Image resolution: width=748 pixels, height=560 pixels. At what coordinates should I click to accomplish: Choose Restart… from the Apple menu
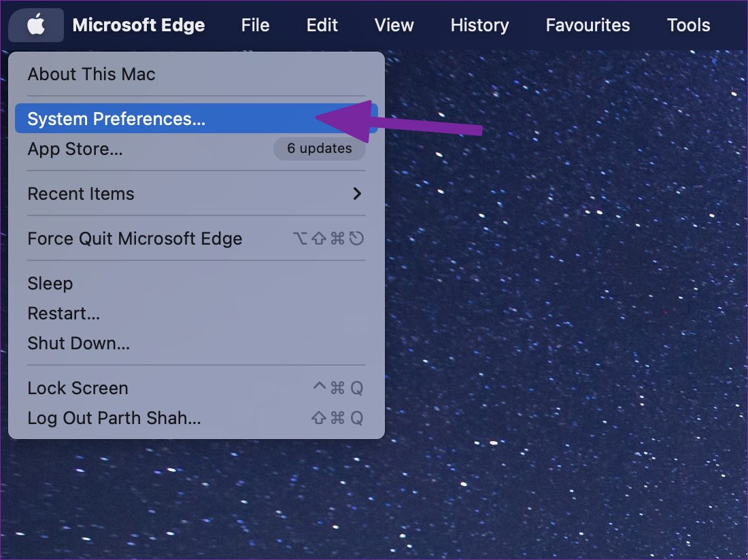tap(197, 313)
